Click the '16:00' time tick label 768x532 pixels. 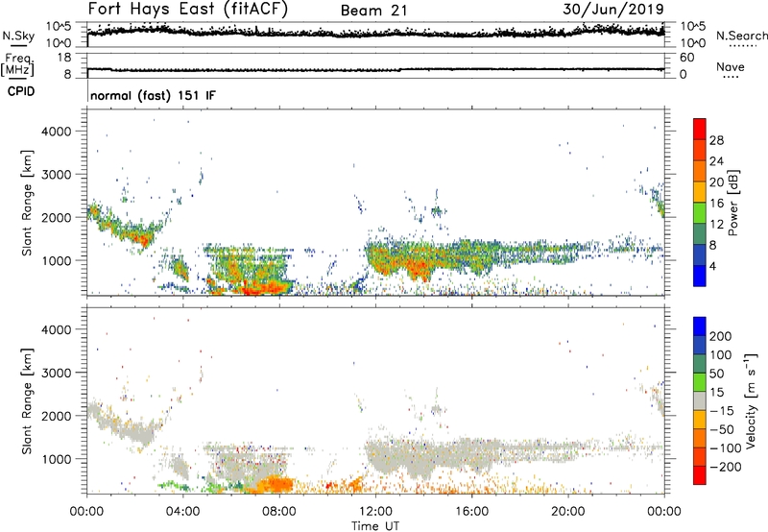(x=471, y=512)
